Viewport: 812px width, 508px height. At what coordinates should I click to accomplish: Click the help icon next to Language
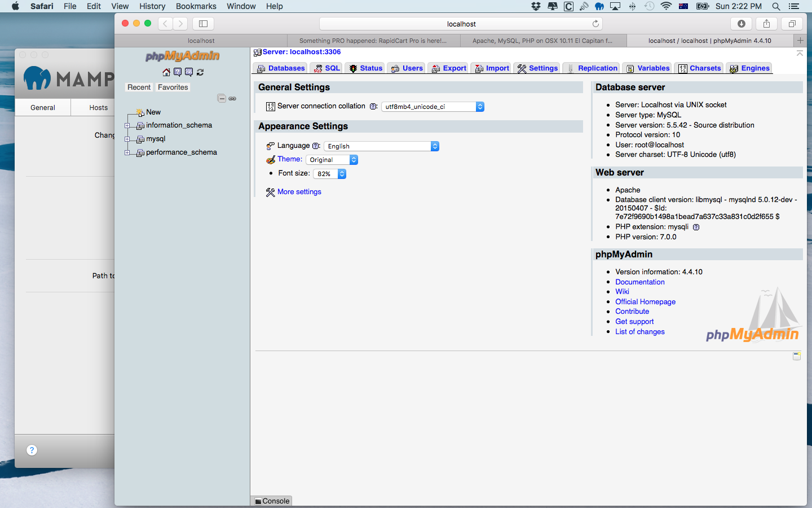[316, 146]
